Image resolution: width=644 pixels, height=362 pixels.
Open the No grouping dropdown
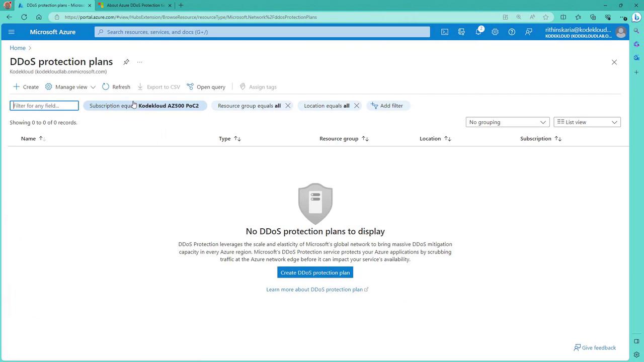click(x=507, y=122)
